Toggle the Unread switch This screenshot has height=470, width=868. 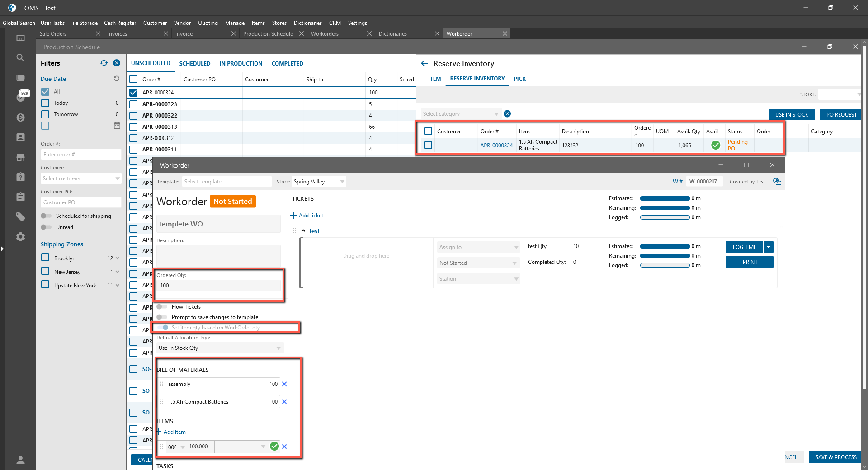46,227
